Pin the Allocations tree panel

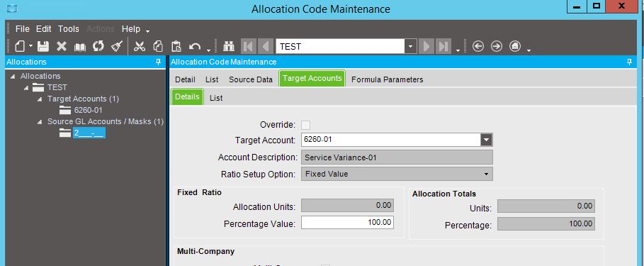(x=159, y=62)
